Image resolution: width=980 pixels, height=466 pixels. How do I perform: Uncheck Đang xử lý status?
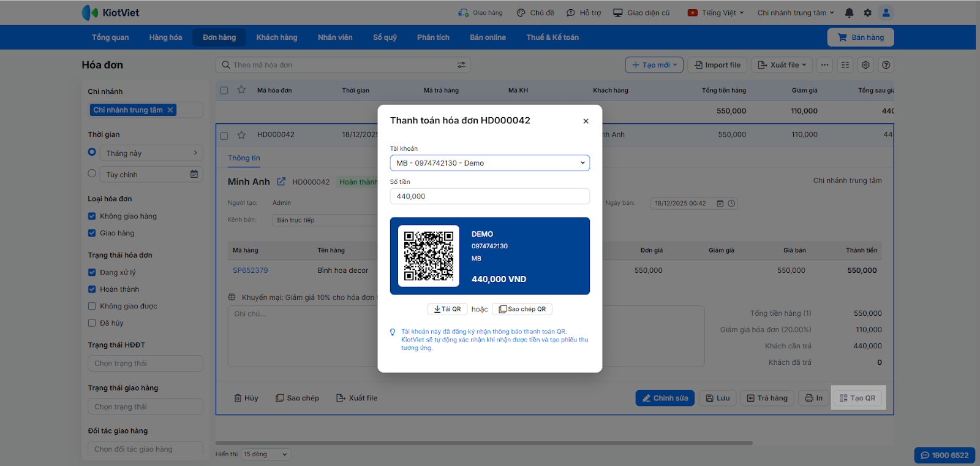(x=92, y=272)
